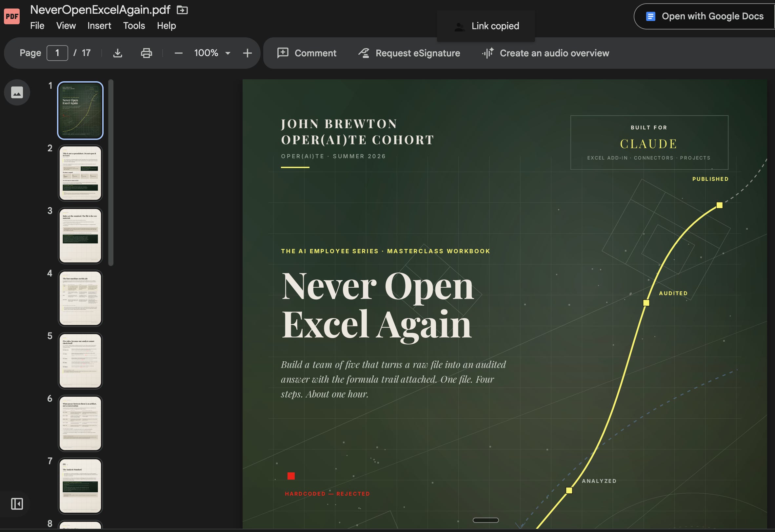Select page 6 thumbnail
Image resolution: width=775 pixels, height=532 pixels.
[x=80, y=423]
